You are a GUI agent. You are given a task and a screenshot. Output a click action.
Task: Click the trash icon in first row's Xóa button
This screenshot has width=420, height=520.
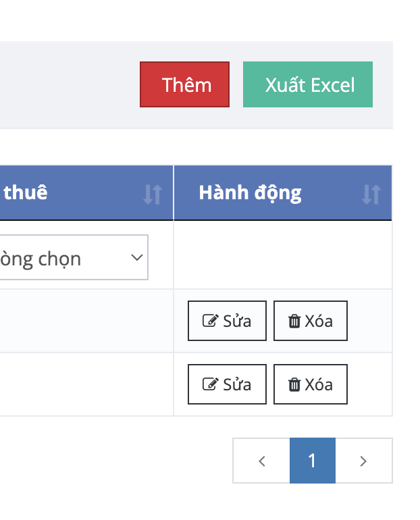pyautogui.click(x=294, y=321)
